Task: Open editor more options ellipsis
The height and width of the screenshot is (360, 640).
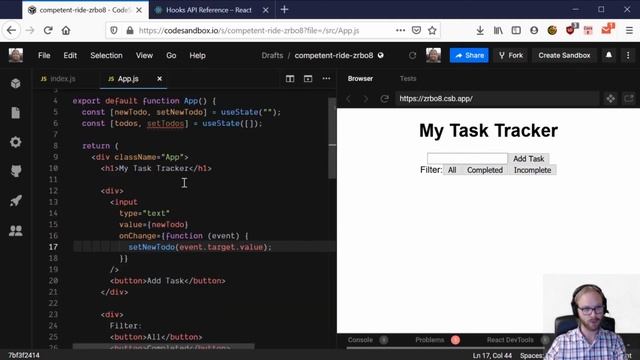Action: click(326, 78)
